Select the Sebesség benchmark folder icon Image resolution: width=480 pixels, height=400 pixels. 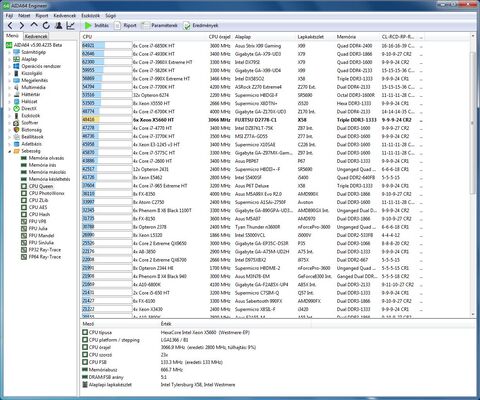click(16, 151)
